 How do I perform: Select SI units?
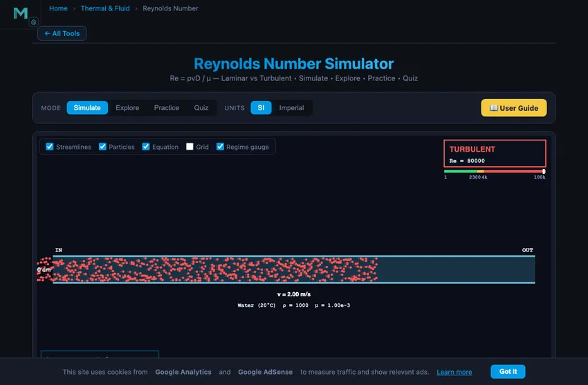click(x=261, y=108)
